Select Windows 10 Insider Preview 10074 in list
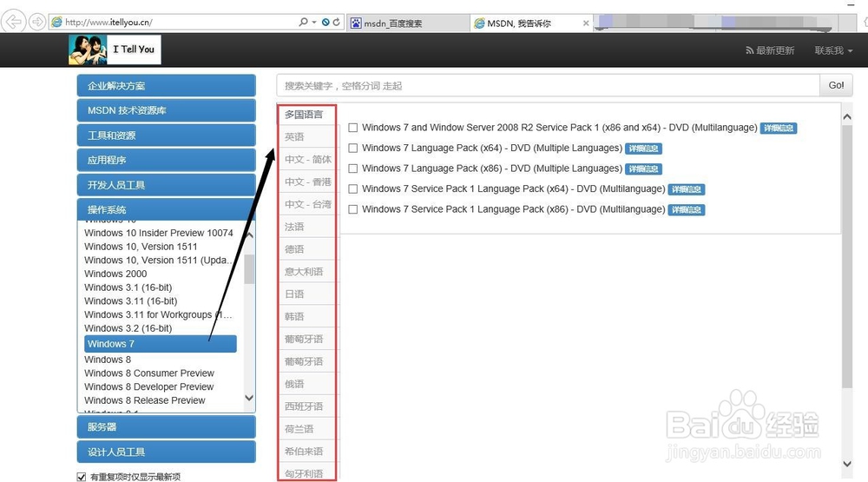 (x=159, y=233)
